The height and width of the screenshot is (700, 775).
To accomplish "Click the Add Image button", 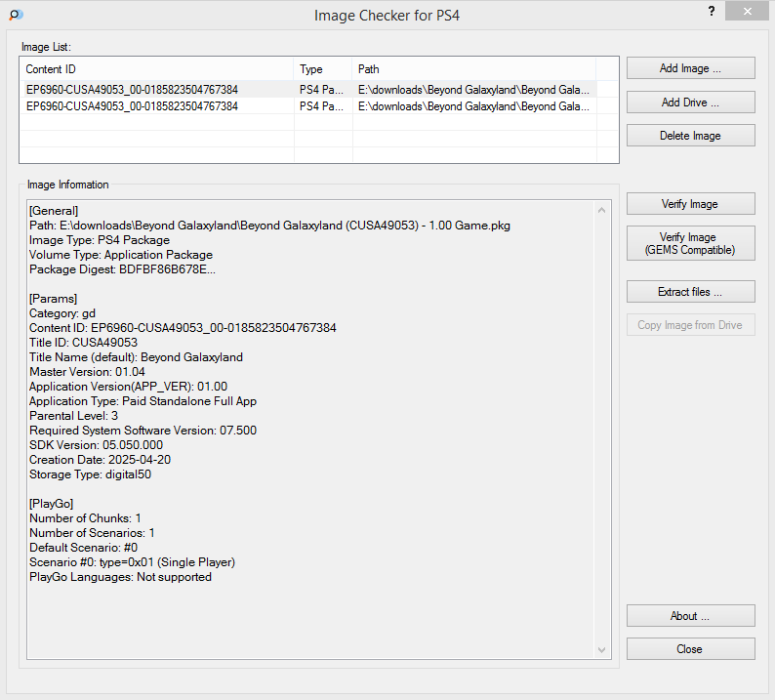I will 690,68.
